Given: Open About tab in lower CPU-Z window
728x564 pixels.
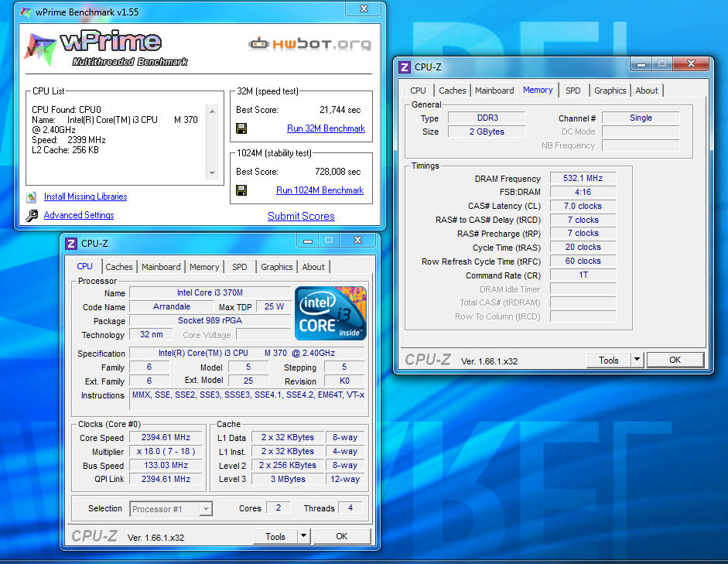Looking at the screenshot, I should click(x=313, y=267).
